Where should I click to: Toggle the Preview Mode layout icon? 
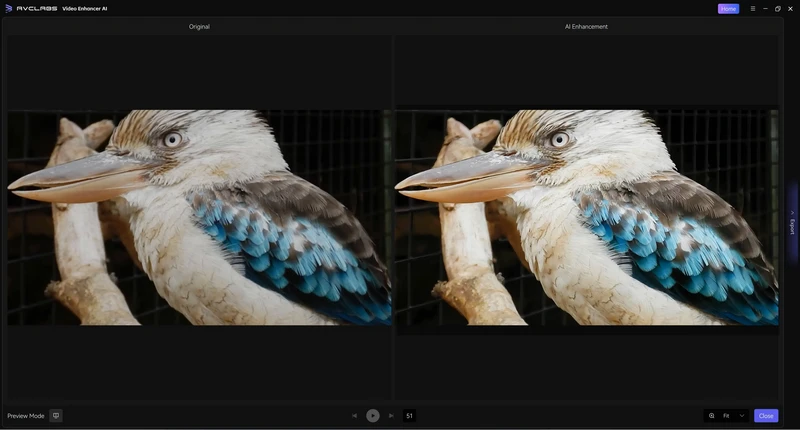coord(56,416)
